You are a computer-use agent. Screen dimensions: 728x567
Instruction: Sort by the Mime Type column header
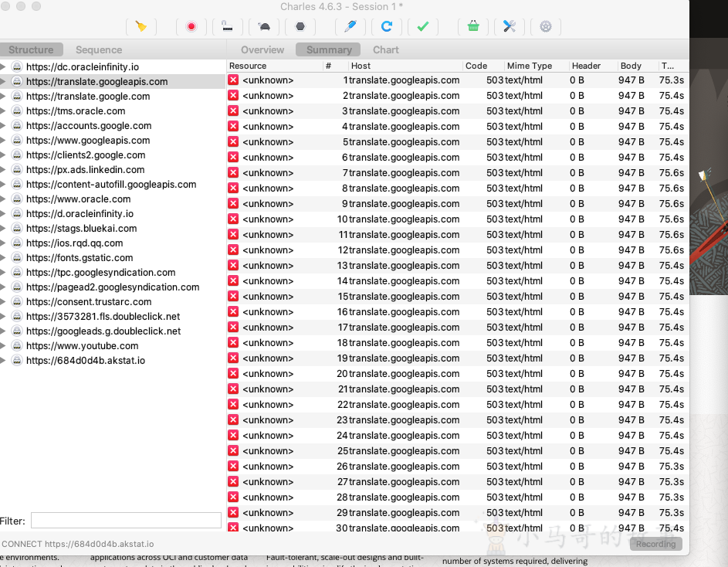(x=537, y=66)
